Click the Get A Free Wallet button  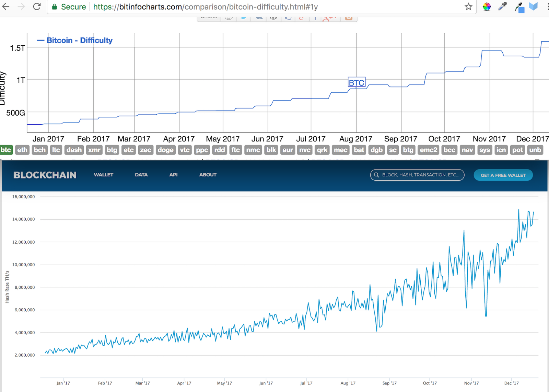click(503, 175)
